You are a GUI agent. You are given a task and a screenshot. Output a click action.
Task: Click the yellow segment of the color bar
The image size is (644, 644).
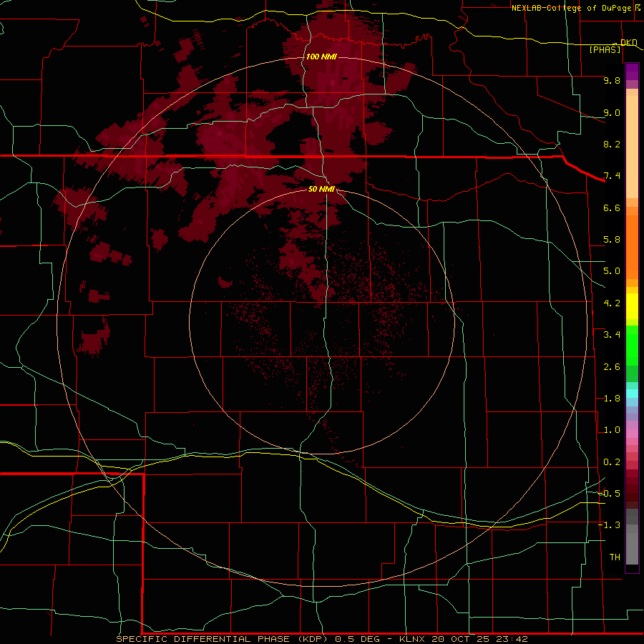(x=632, y=306)
